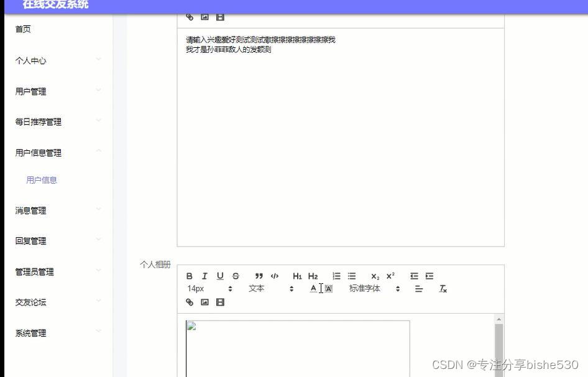Click the 个人相册 editor scrollbar thumb
The height and width of the screenshot is (377, 588).
point(498,350)
